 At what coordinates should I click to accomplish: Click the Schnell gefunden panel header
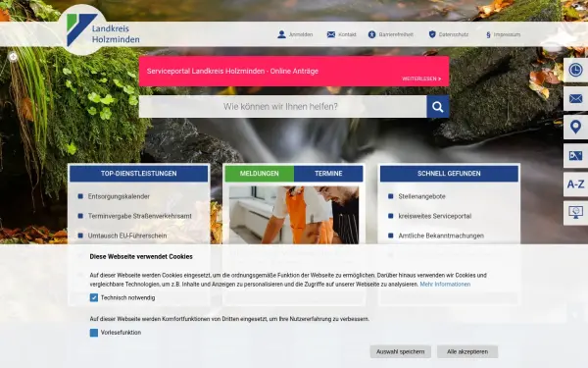pyautogui.click(x=449, y=174)
